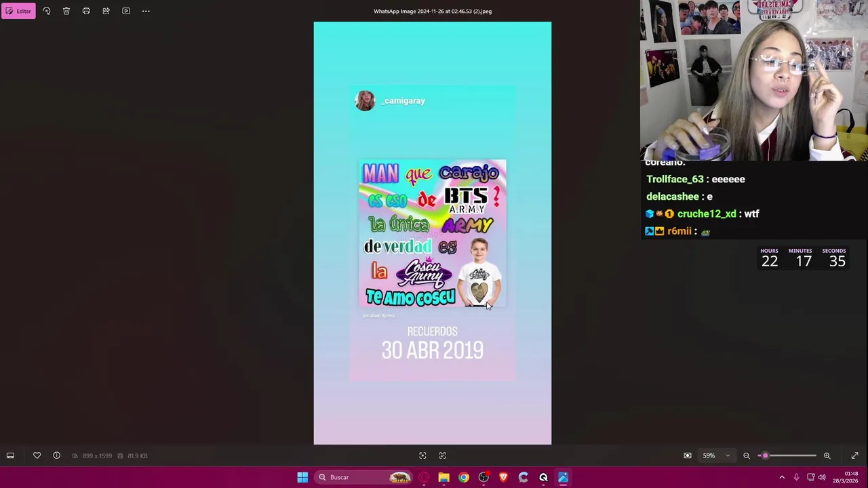Image resolution: width=868 pixels, height=488 pixels.
Task: Adjust the zoom slider handle
Action: click(x=765, y=455)
